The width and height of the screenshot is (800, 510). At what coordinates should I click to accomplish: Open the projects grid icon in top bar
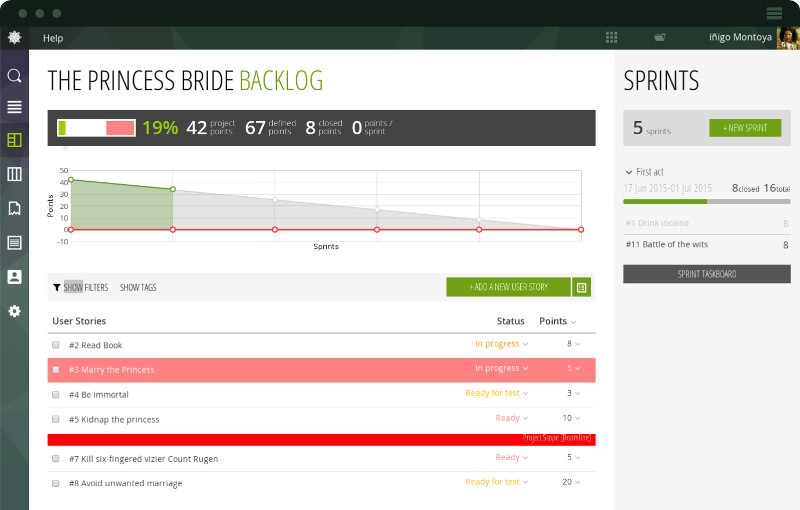click(611, 37)
